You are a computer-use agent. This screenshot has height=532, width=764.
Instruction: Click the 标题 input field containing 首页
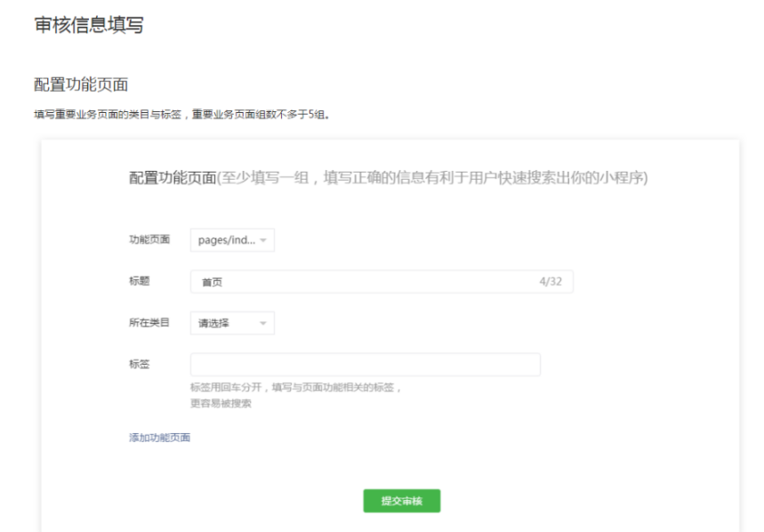click(x=382, y=282)
